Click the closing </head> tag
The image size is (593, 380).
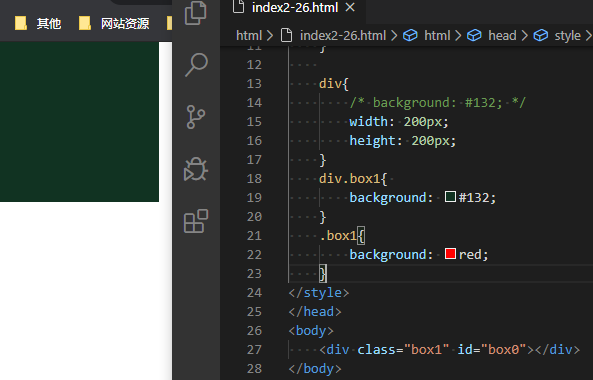pos(315,312)
